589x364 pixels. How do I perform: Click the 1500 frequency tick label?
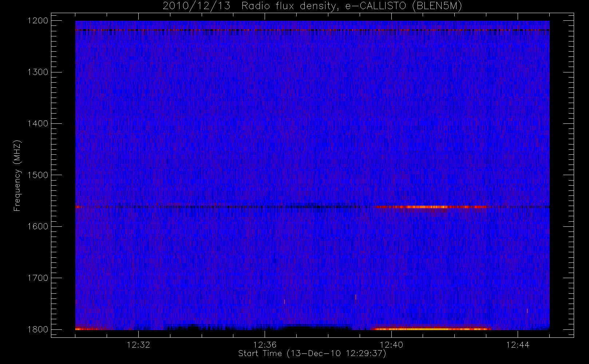coord(38,175)
